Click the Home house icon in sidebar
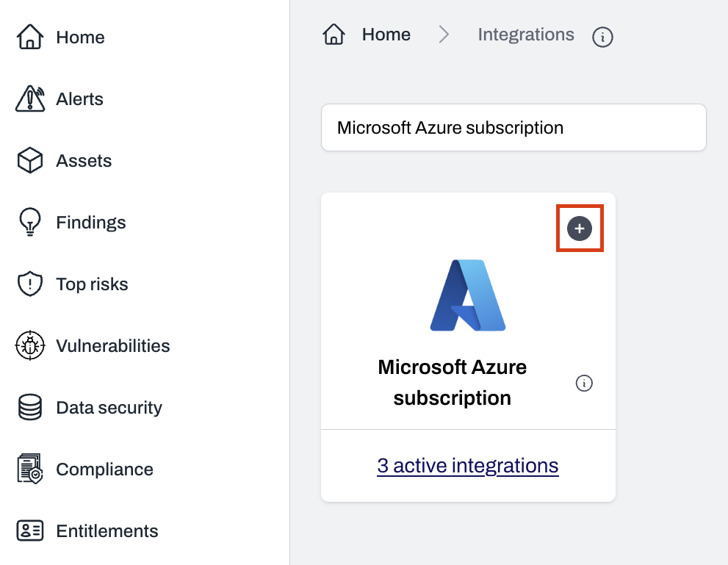 (29, 37)
